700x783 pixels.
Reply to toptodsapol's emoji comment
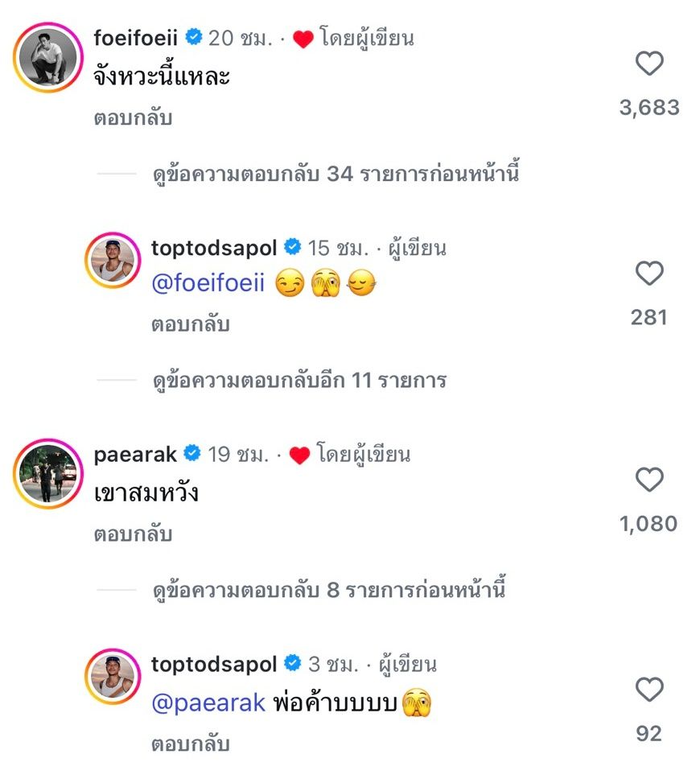[191, 325]
